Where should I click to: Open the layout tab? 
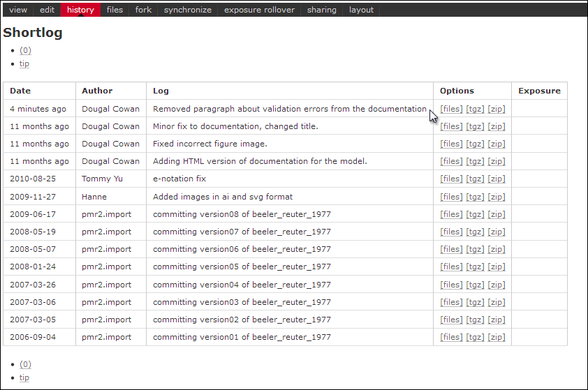(361, 10)
